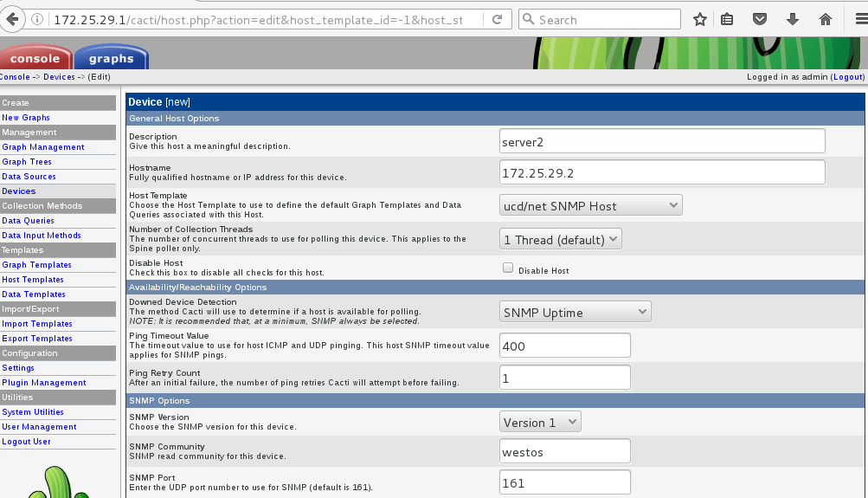Select Devices in the sidebar menu

(18, 191)
